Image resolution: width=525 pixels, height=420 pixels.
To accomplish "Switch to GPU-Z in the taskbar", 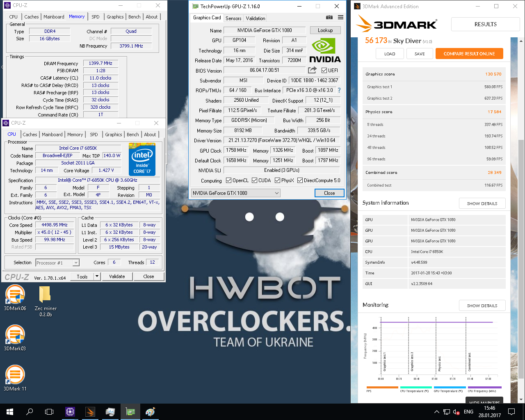I will coord(130,411).
